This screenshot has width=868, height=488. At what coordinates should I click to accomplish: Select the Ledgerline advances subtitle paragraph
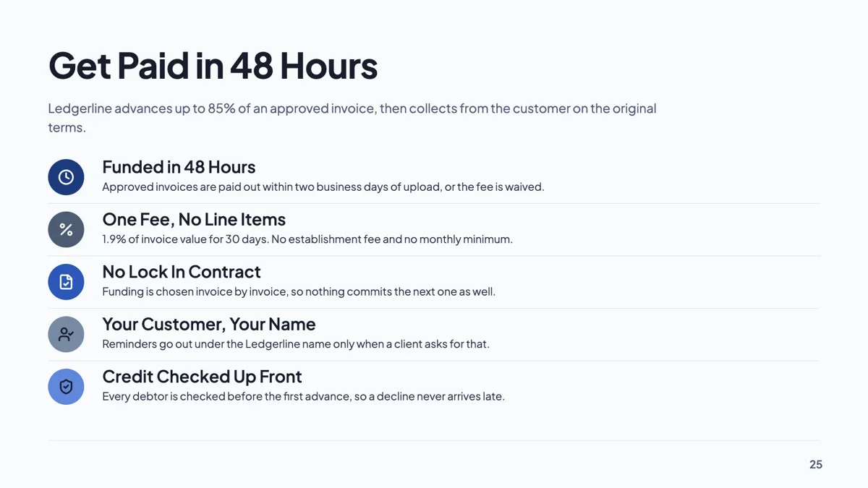click(x=352, y=118)
